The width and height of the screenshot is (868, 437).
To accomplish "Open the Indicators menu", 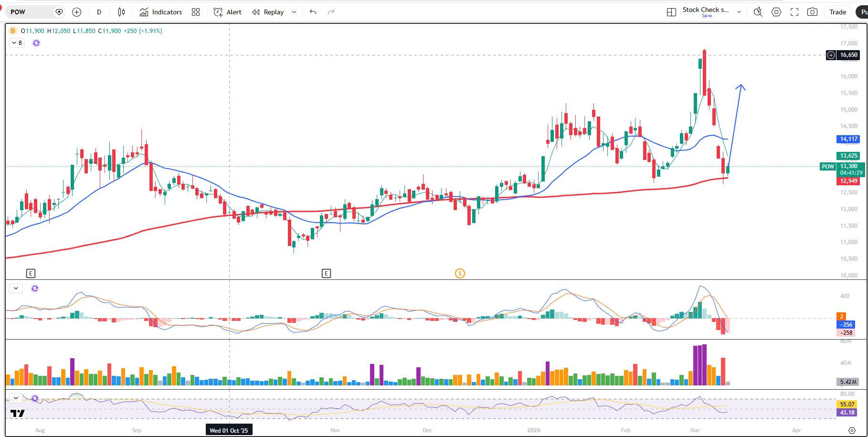I will pyautogui.click(x=161, y=12).
